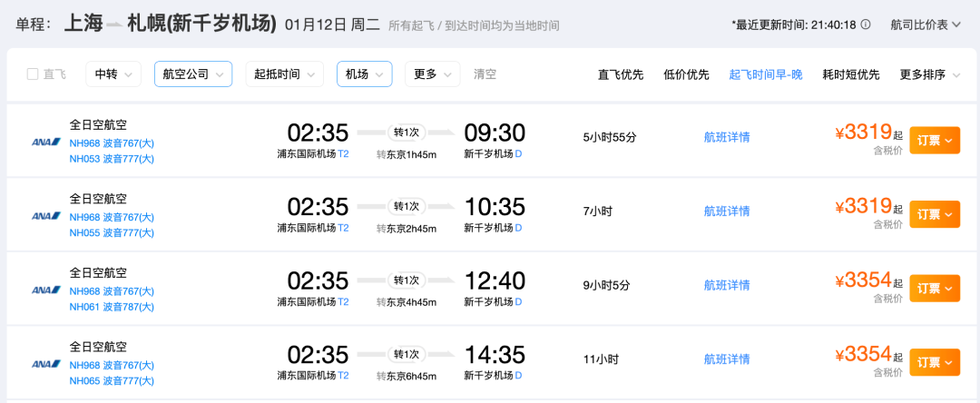This screenshot has height=403, width=980.
Task: Click the date 01月12日 周二
Action: [332, 25]
